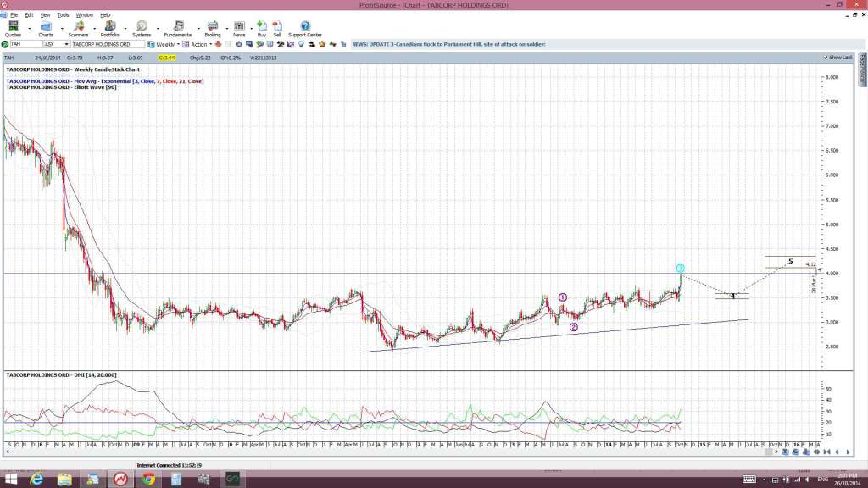868x488 pixels.
Task: Click the Sell order icon
Action: (277, 29)
